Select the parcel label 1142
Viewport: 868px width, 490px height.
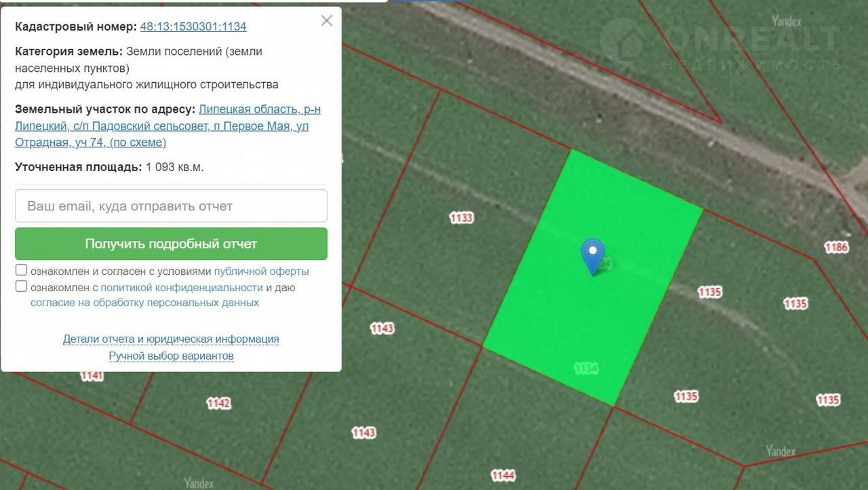(x=218, y=403)
